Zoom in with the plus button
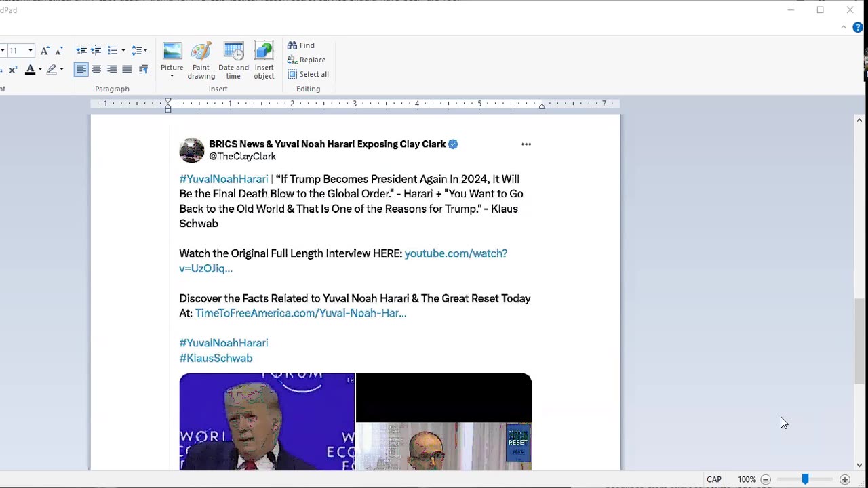 (x=845, y=479)
